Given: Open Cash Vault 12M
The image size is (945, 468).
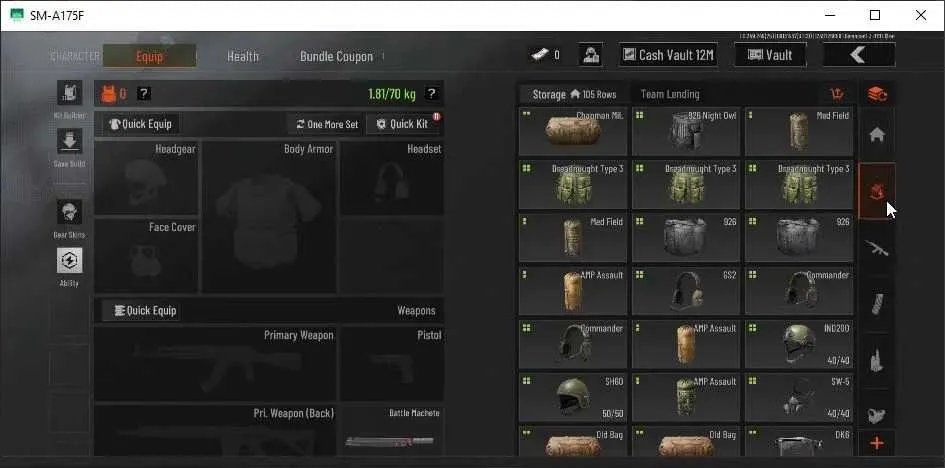Looking at the screenshot, I should pyautogui.click(x=668, y=55).
